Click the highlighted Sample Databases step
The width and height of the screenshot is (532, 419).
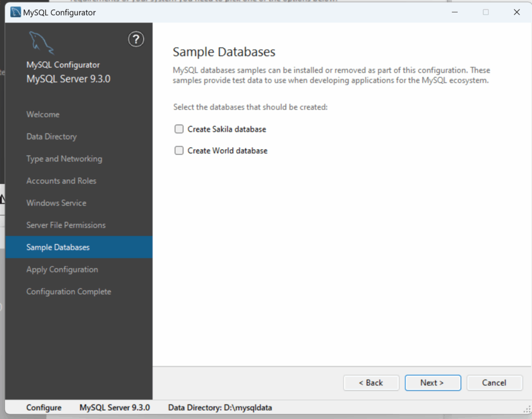(58, 247)
